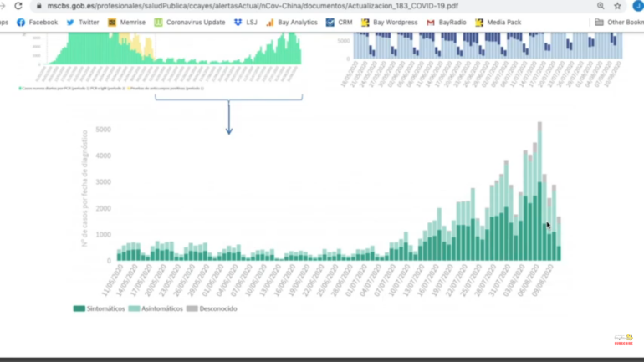Open the Media Pack bookmark
This screenshot has width=644, height=362.
click(x=498, y=23)
